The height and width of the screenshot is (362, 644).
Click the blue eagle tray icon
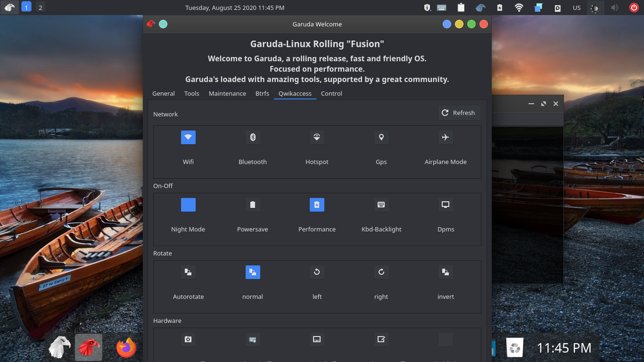point(480,8)
